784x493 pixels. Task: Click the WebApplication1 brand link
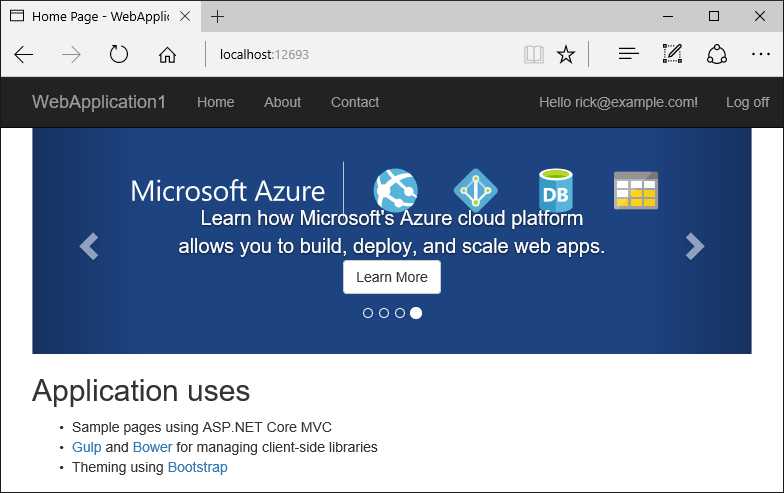coord(99,102)
